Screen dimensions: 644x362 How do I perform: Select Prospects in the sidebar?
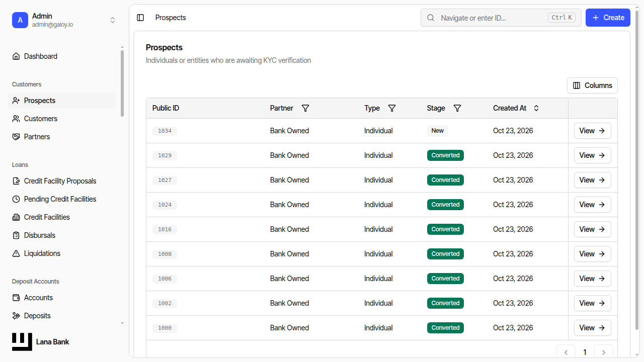62,101
